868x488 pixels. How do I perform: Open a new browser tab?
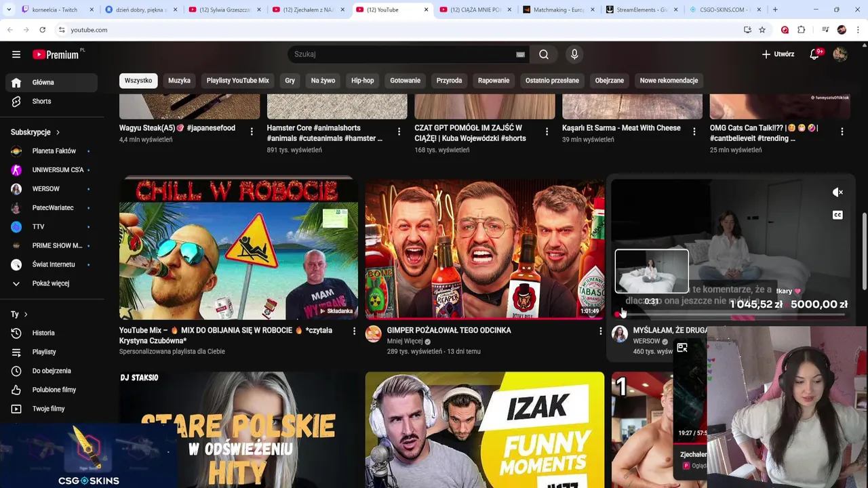pos(775,9)
